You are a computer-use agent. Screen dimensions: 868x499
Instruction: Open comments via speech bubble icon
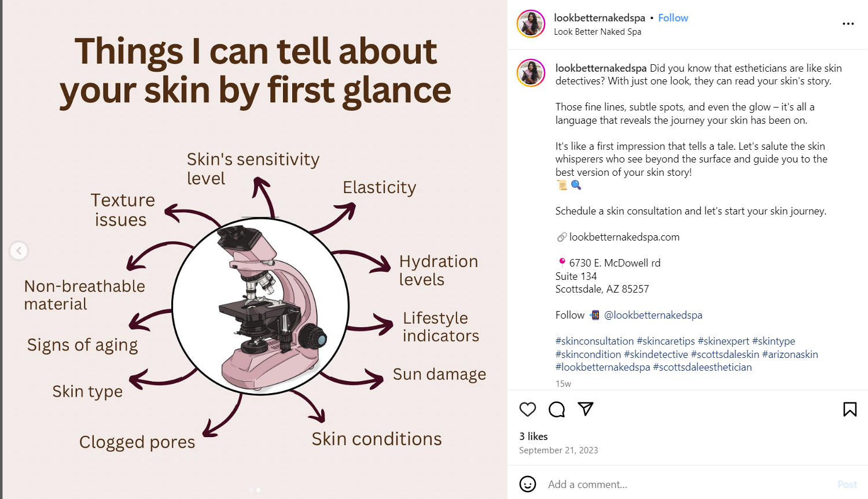(557, 409)
